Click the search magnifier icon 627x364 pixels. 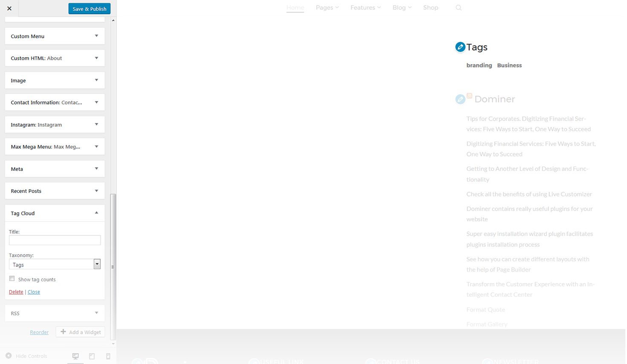click(x=459, y=8)
